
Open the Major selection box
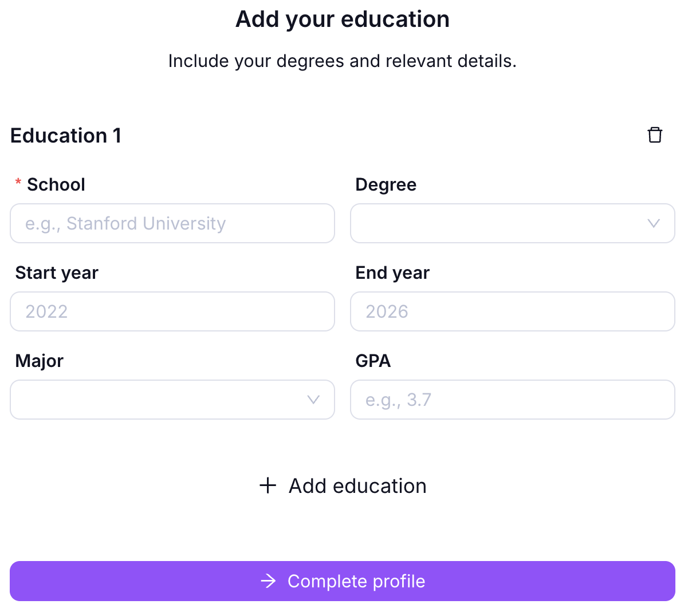click(x=160, y=400)
